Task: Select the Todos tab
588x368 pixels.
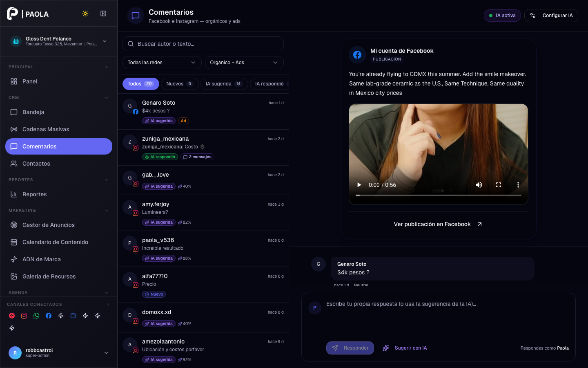Action: [x=141, y=84]
